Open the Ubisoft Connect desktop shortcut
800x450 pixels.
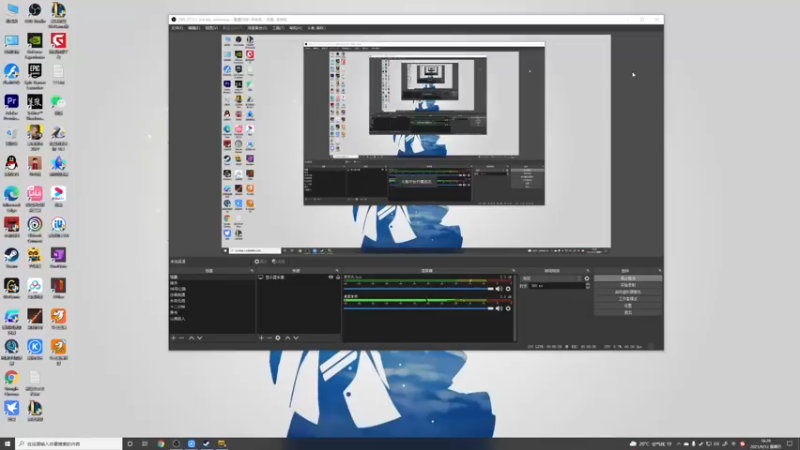point(35,228)
